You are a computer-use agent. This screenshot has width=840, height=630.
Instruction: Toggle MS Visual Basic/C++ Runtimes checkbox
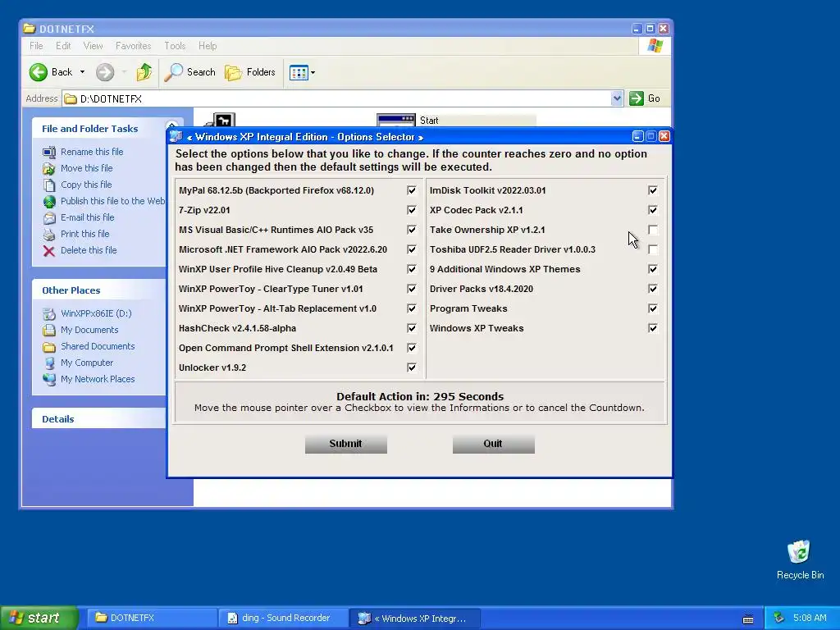(412, 230)
